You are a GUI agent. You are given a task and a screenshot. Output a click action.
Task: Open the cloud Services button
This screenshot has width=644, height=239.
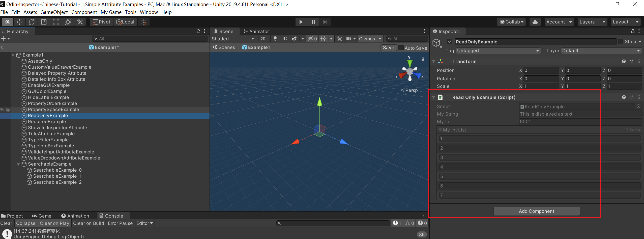535,22
